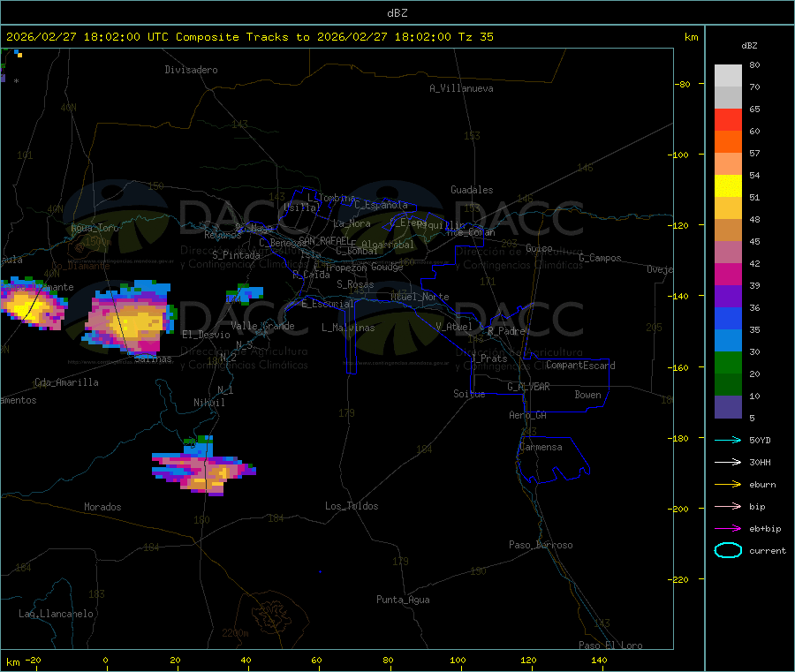
Task: Click the 'Nihuil' map label
Action: pyautogui.click(x=209, y=403)
